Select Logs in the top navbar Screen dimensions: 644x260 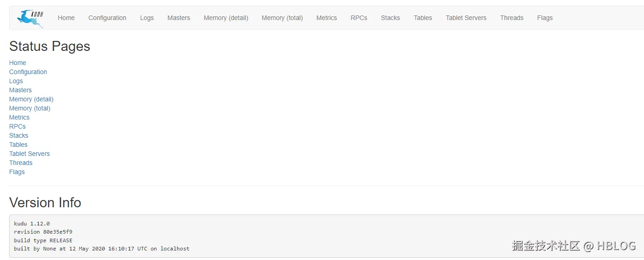[147, 18]
